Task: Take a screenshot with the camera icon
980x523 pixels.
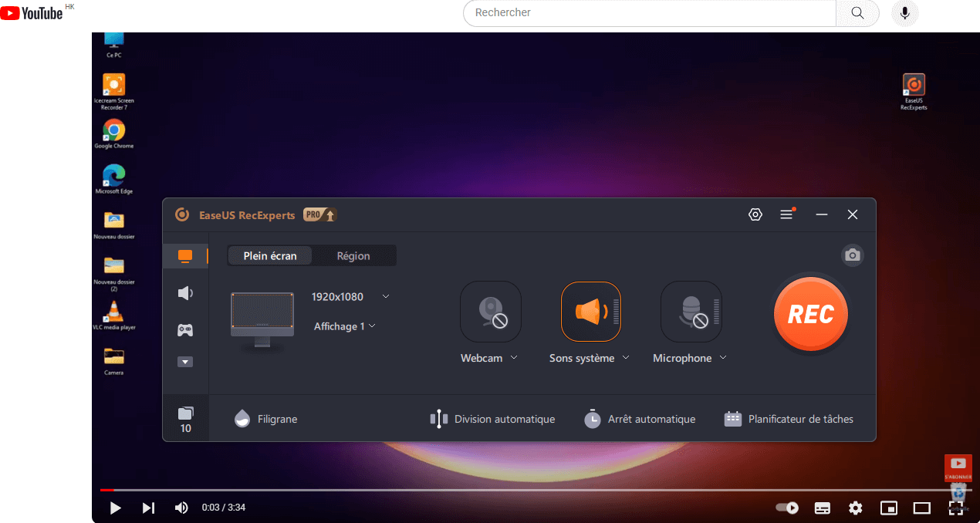Action: (852, 255)
